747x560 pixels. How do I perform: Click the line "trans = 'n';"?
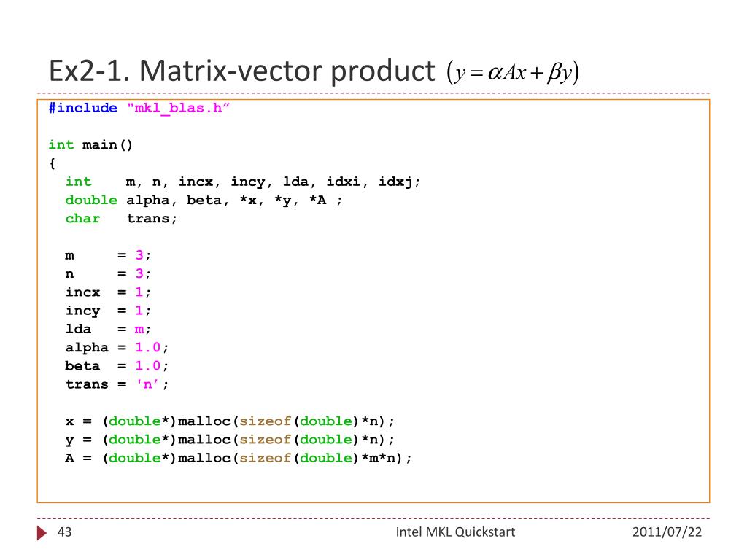[117, 384]
